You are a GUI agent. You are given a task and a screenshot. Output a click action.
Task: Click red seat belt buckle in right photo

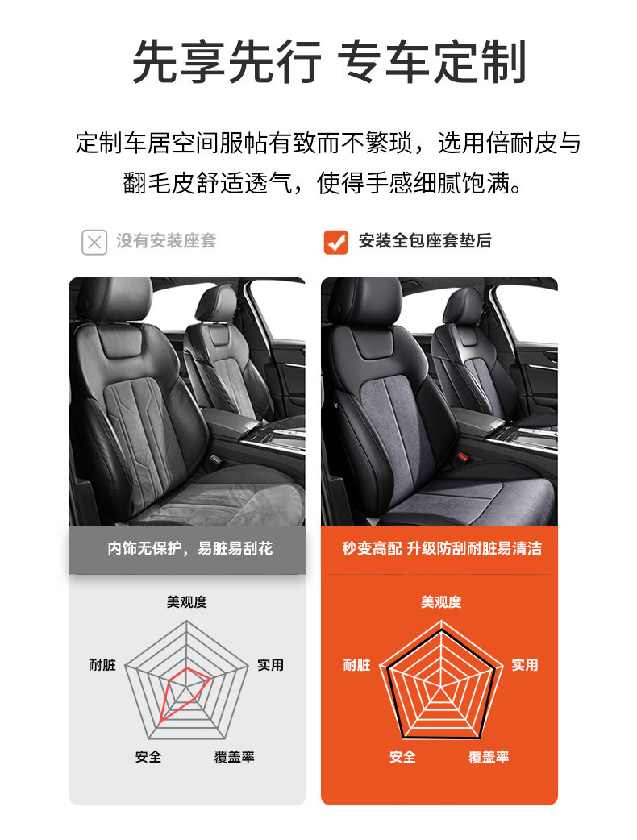(x=462, y=456)
